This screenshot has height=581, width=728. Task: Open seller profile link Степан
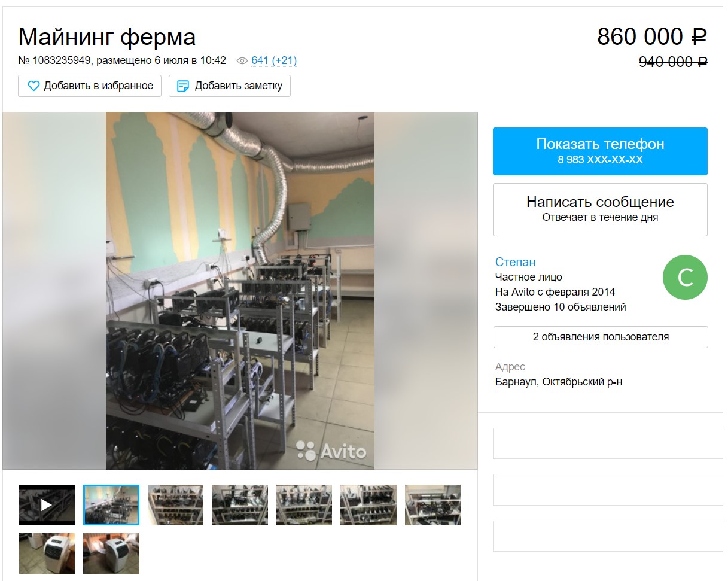pyautogui.click(x=515, y=262)
